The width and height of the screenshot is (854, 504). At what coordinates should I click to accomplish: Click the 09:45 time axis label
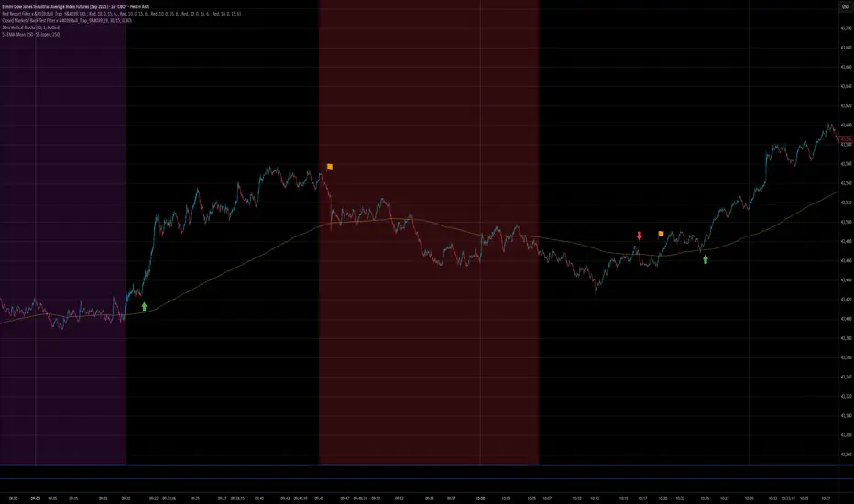tap(319, 498)
